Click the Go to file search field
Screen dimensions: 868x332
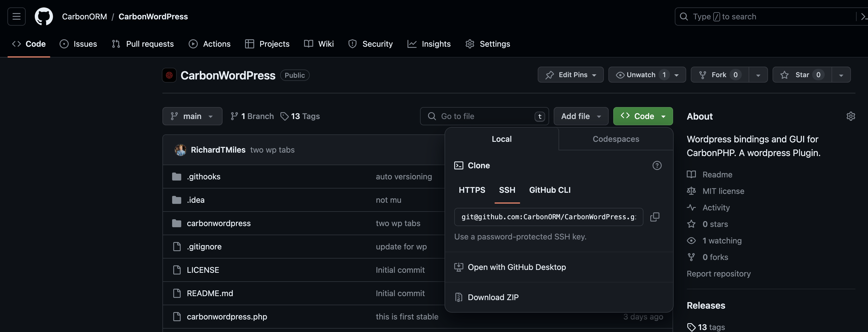(x=478, y=116)
